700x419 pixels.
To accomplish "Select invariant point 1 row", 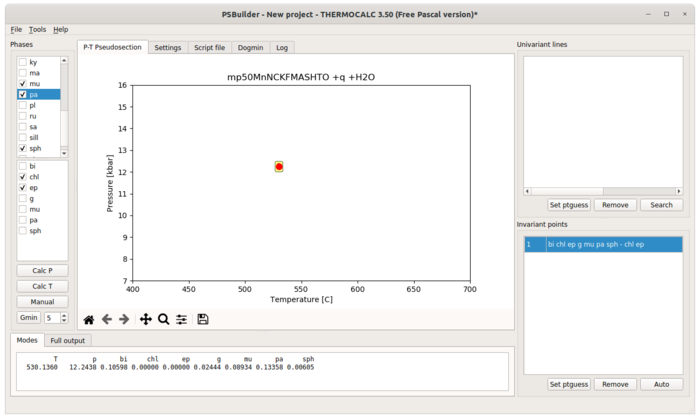I will click(x=603, y=245).
